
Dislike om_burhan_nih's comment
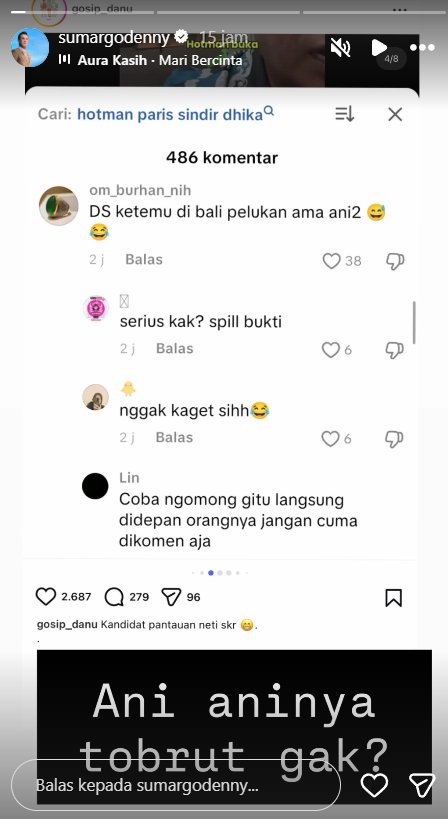click(x=395, y=261)
